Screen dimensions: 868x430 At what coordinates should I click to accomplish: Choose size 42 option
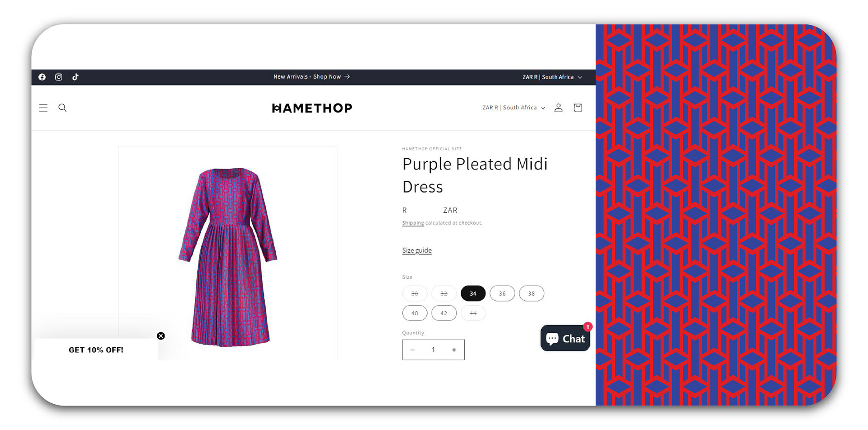[444, 313]
